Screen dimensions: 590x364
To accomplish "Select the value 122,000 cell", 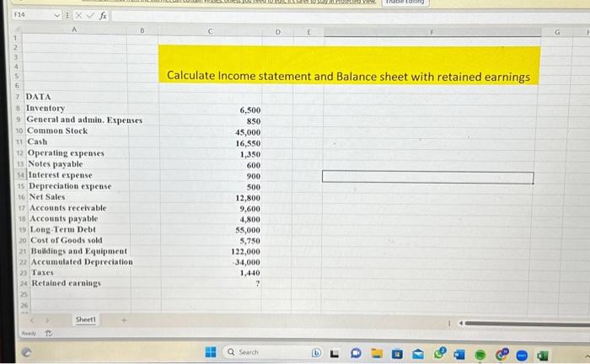I will pos(245,252).
